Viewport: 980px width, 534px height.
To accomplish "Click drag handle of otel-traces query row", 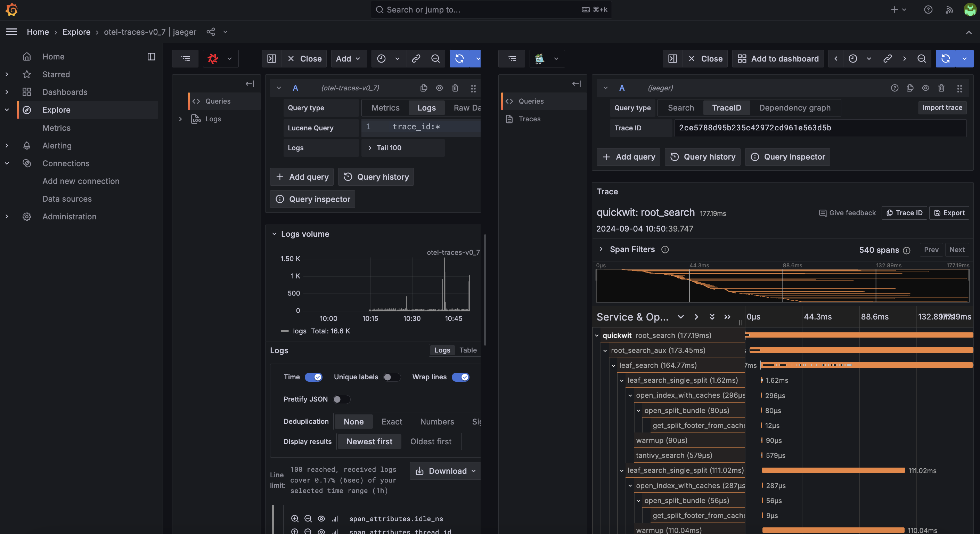I will (473, 88).
